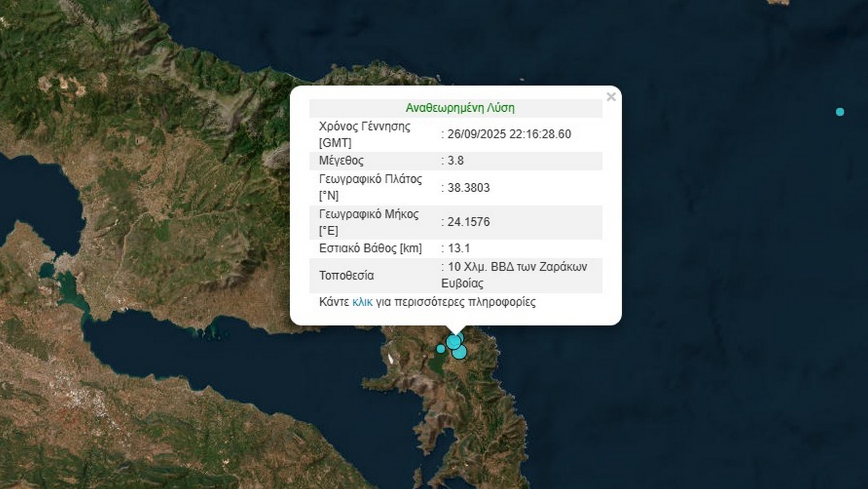
Task: Click the Τοποθεσία label
Action: click(x=346, y=275)
